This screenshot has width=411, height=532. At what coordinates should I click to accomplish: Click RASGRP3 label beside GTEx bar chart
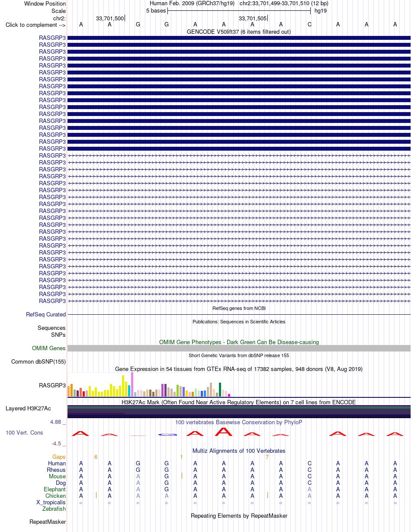point(52,385)
